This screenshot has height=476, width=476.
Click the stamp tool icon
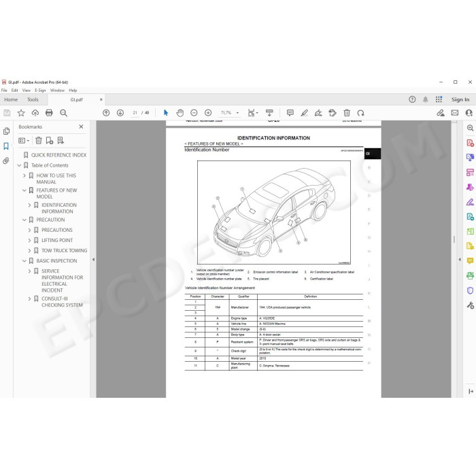coord(333,113)
